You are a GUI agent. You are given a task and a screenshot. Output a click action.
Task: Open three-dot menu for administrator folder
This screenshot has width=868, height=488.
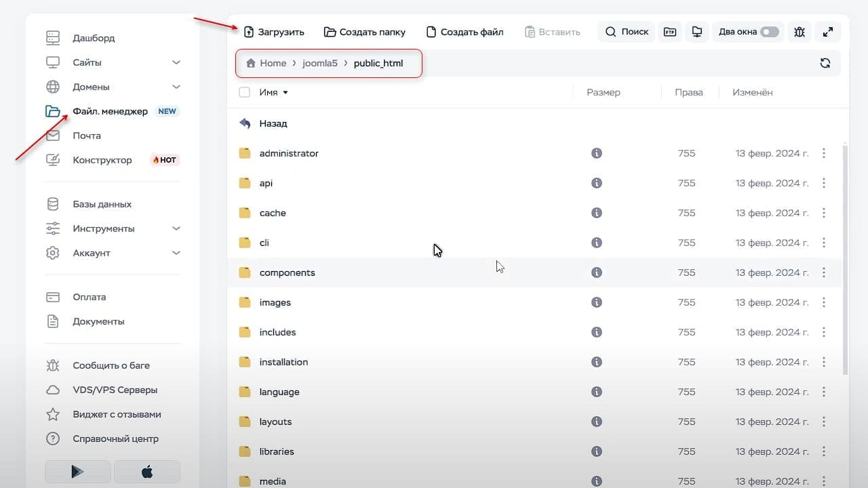(824, 153)
